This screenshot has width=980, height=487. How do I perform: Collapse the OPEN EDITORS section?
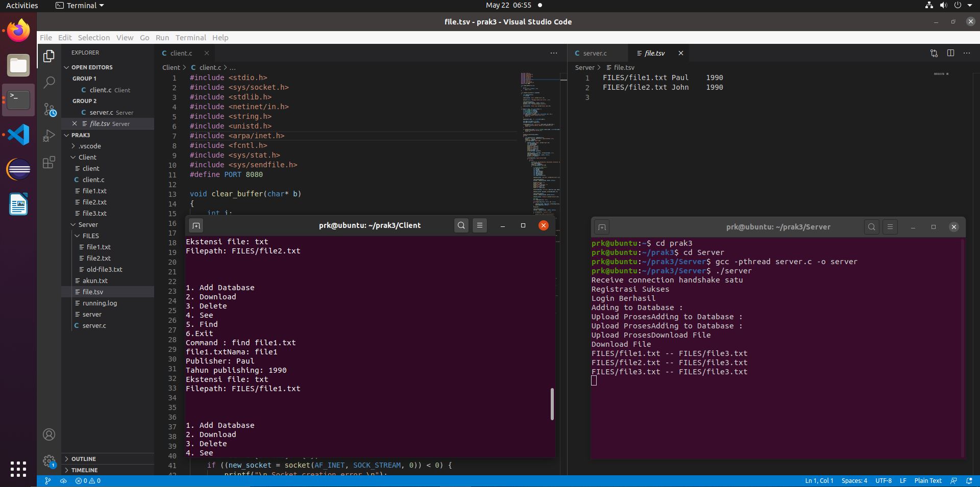click(x=92, y=67)
